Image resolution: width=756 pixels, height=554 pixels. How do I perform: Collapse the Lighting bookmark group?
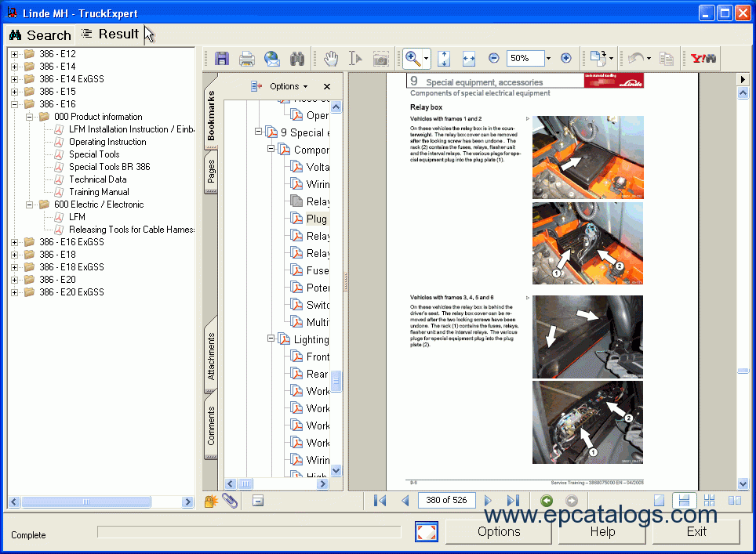pos(271,339)
